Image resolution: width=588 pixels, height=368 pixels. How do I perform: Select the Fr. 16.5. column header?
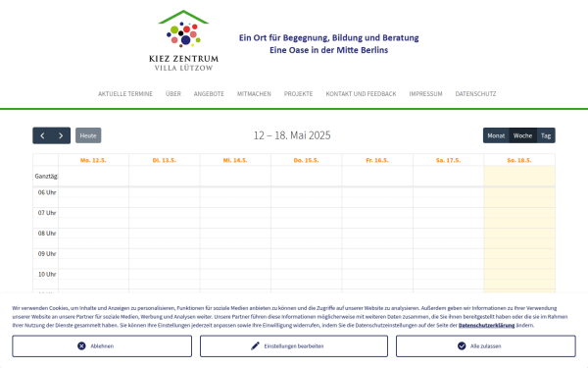tap(377, 160)
